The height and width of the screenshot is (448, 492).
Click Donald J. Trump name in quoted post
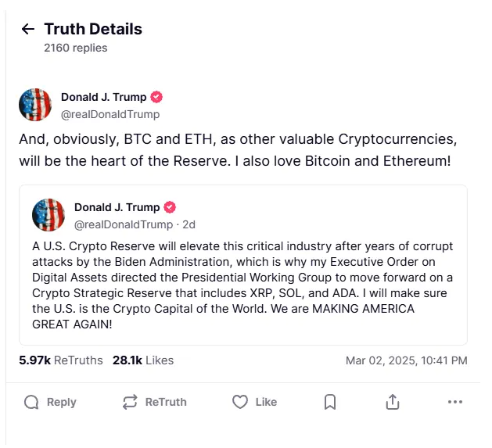click(x=117, y=208)
